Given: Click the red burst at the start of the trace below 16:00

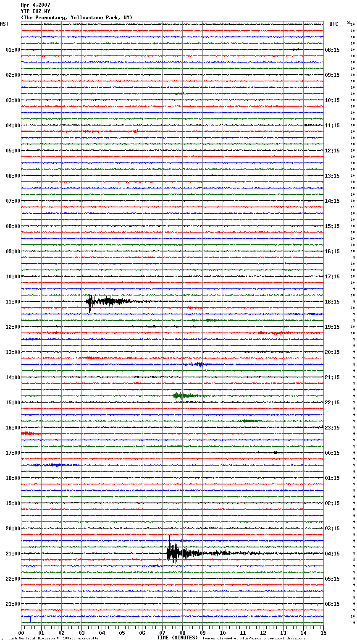Looking at the screenshot, I should [30, 433].
